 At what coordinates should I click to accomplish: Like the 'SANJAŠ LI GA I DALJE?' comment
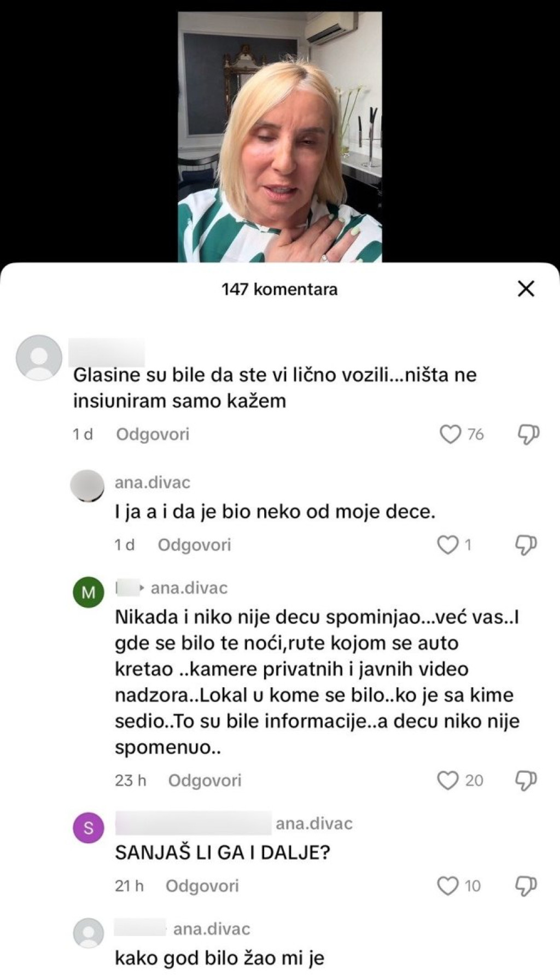tap(447, 886)
